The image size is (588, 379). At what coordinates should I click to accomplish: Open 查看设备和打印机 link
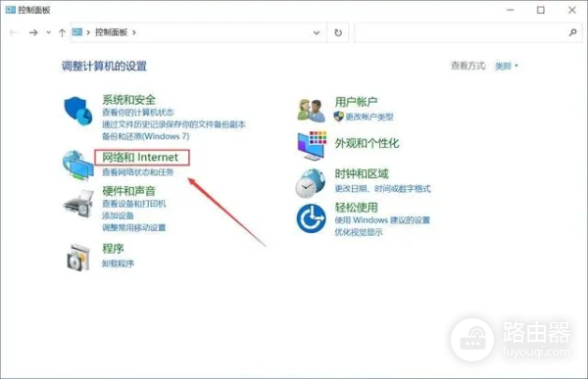(x=134, y=204)
